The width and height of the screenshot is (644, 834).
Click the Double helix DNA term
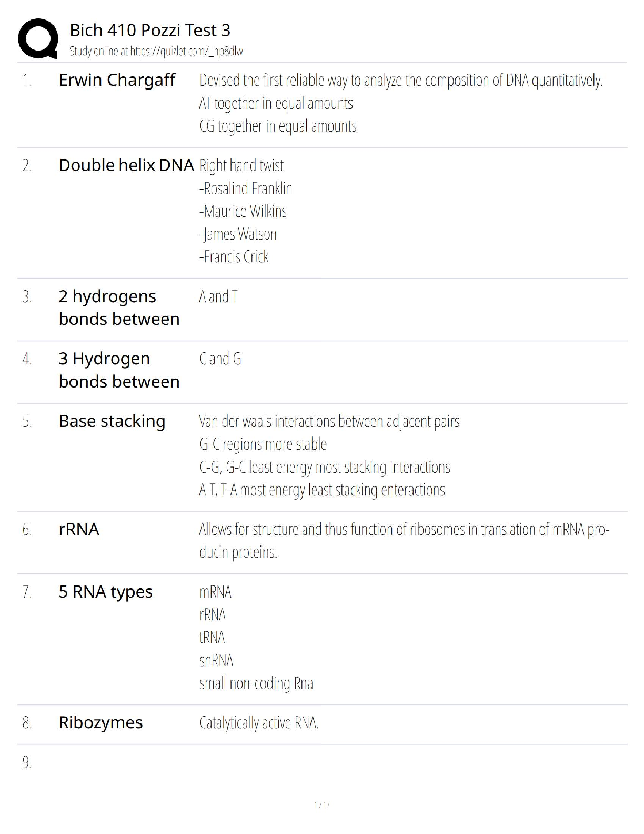click(126, 165)
